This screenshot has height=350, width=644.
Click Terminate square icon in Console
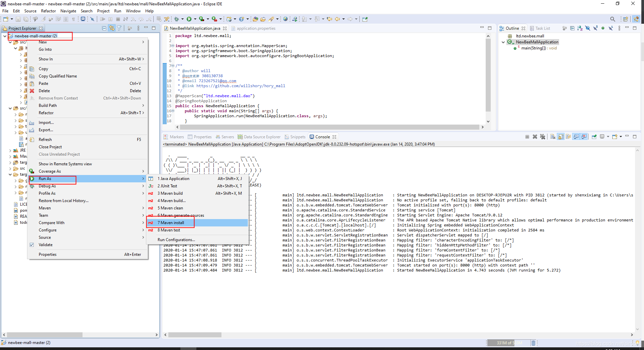pos(527,137)
